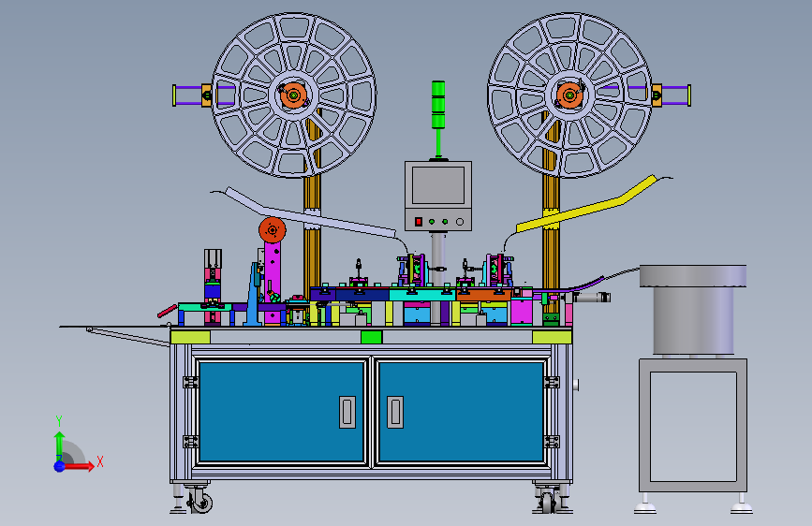This screenshot has height=526, width=812.
Task: Click the Y axis label
Action: [x=58, y=420]
